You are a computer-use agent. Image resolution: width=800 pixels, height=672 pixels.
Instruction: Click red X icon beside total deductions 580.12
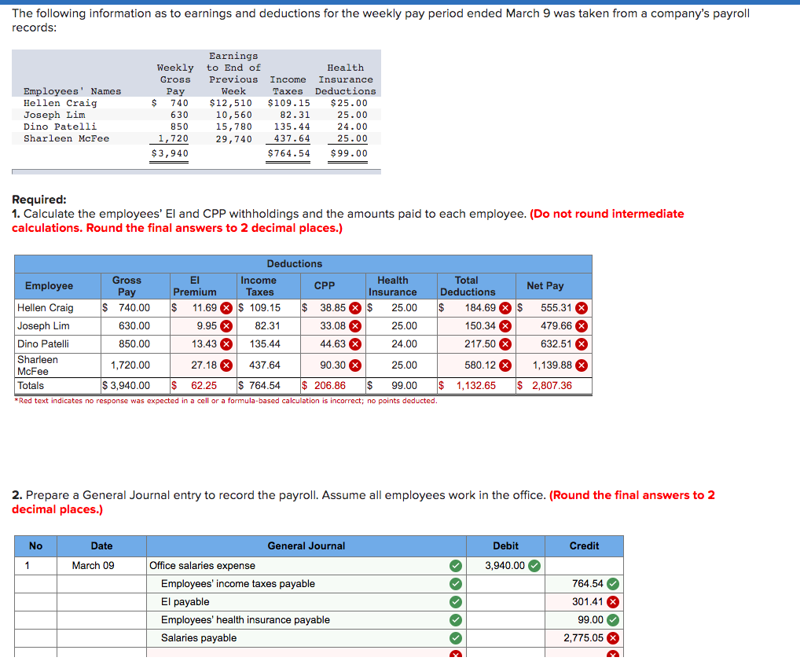pyautogui.click(x=505, y=365)
